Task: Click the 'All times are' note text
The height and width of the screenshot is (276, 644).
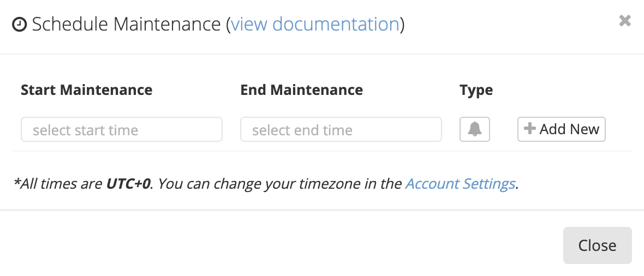Action: click(x=58, y=184)
